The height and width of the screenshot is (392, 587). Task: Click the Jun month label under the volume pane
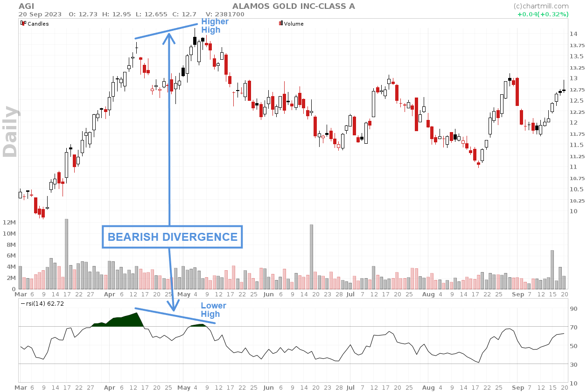point(268,294)
